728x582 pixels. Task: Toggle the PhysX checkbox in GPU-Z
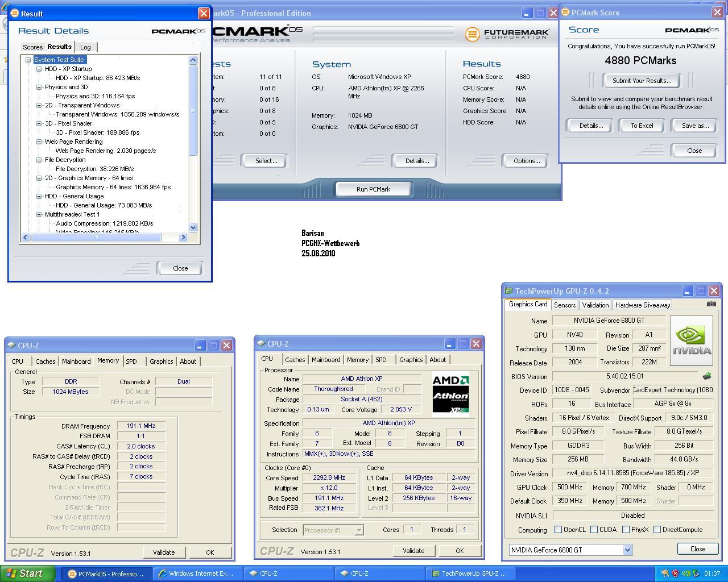click(626, 529)
